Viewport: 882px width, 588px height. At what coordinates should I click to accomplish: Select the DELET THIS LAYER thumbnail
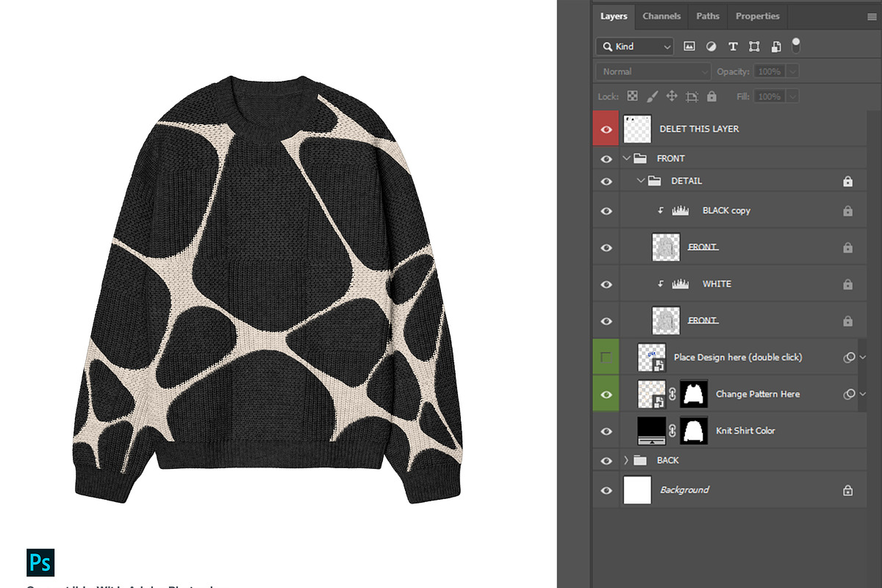click(x=637, y=129)
